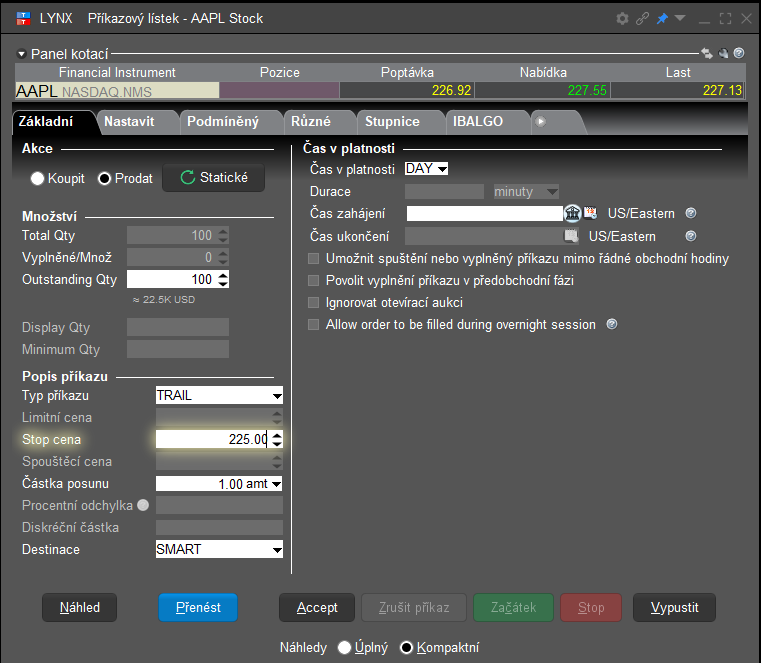Open help icon in Panel kotací header
This screenshot has height=663, width=761.
tap(739, 53)
